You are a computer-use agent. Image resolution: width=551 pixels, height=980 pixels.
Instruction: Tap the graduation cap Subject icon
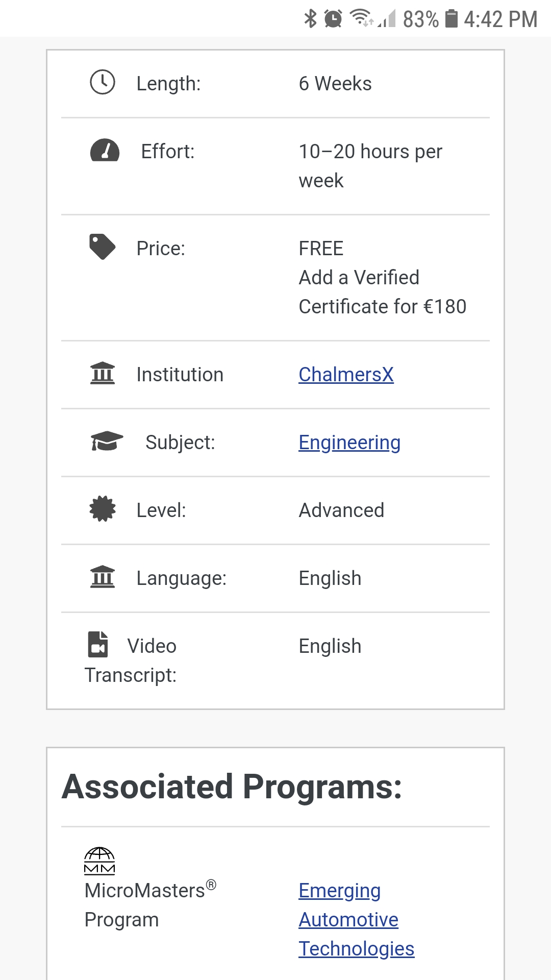point(107,441)
